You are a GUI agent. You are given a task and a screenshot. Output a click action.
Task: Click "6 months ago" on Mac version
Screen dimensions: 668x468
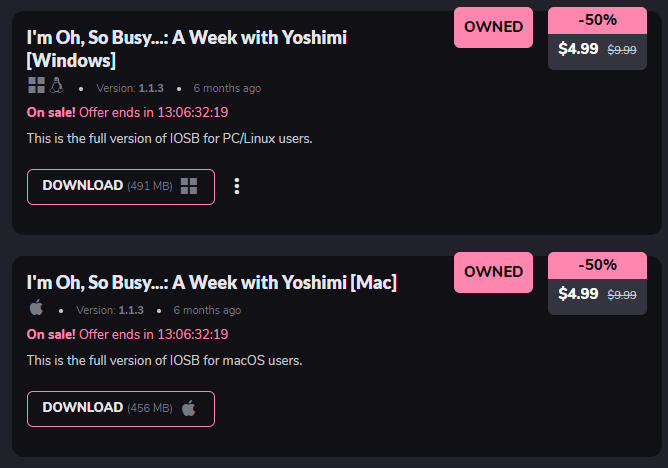click(x=207, y=310)
